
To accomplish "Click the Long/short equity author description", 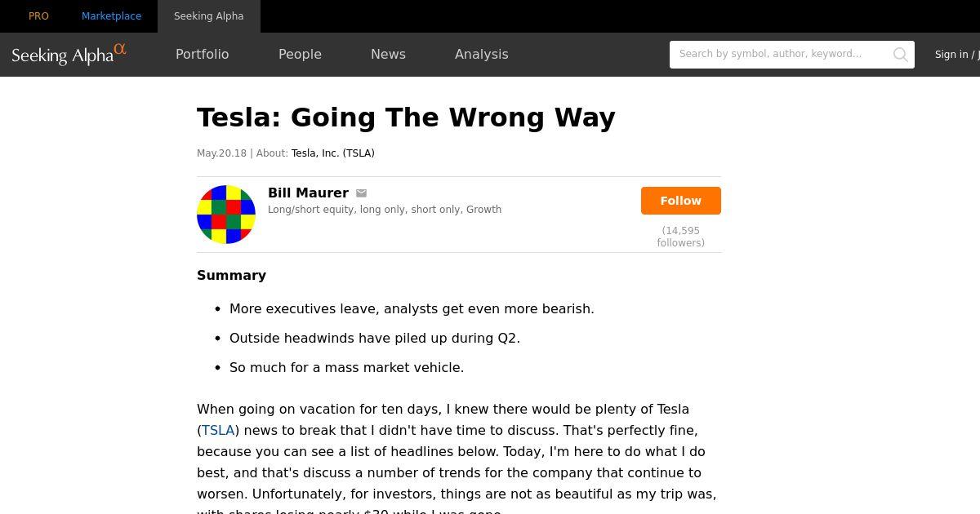I will pyautogui.click(x=385, y=210).
